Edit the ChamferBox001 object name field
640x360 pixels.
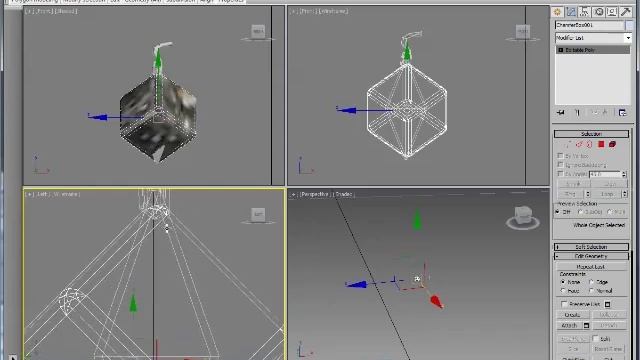click(589, 25)
